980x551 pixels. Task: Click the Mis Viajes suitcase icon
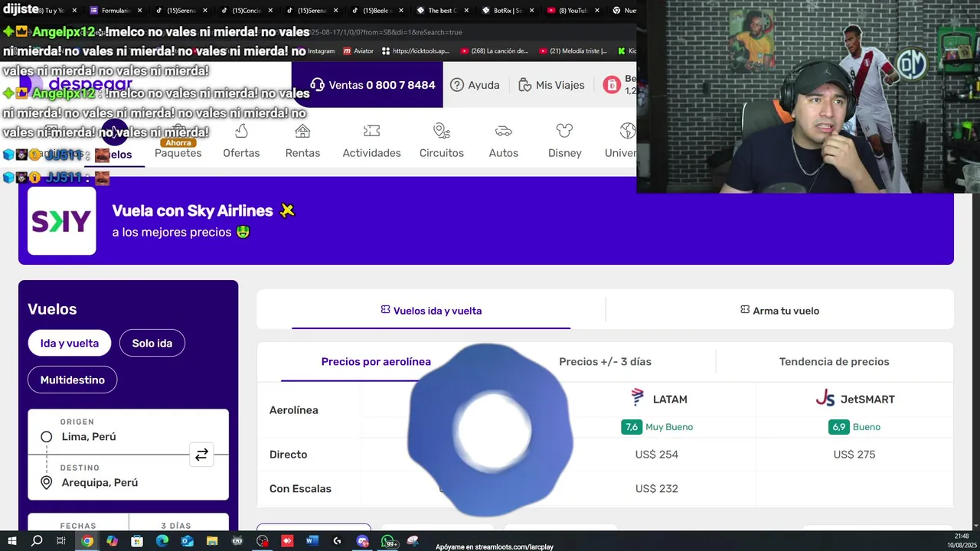[x=524, y=85]
